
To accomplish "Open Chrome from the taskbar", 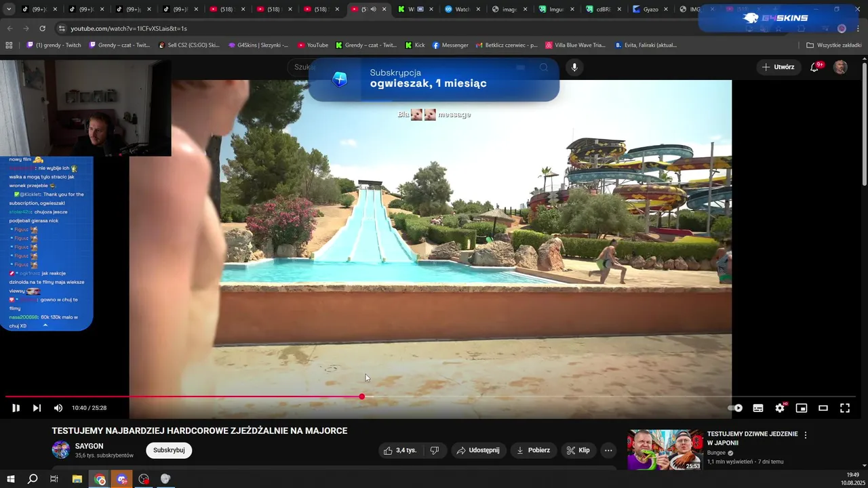I will (100, 479).
